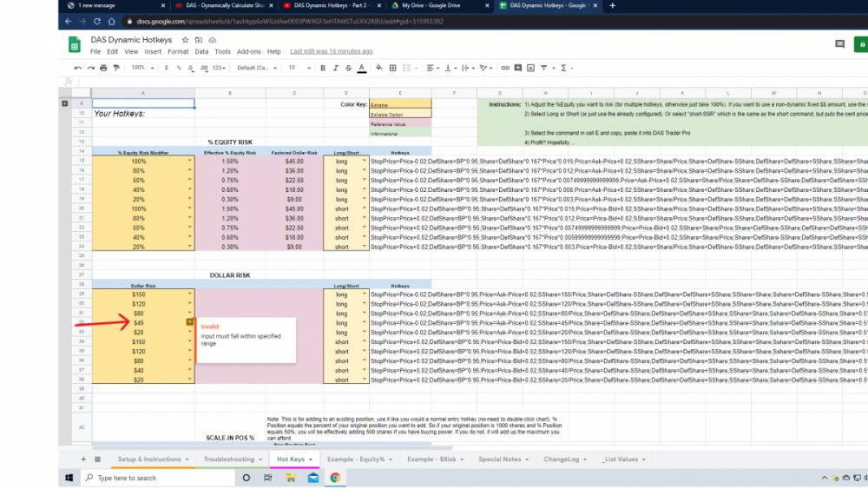Star the DAS Dynamic Hotkeys document
The width and height of the screenshot is (868, 489).
click(x=187, y=40)
